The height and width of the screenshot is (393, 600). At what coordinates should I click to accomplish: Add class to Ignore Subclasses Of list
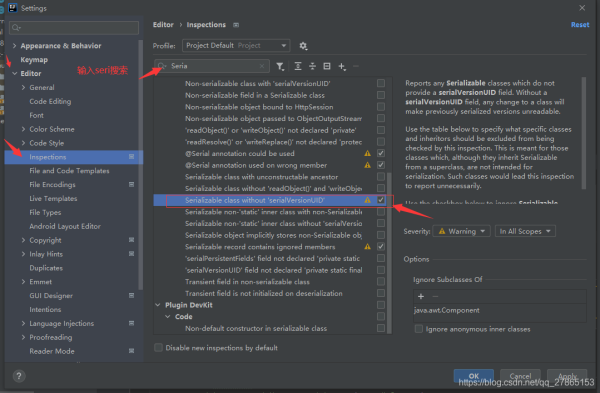pos(421,296)
